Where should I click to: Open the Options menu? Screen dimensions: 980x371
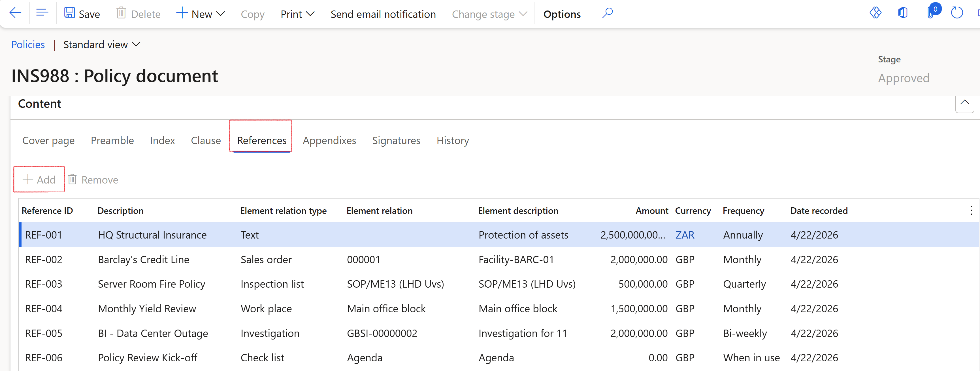(562, 14)
